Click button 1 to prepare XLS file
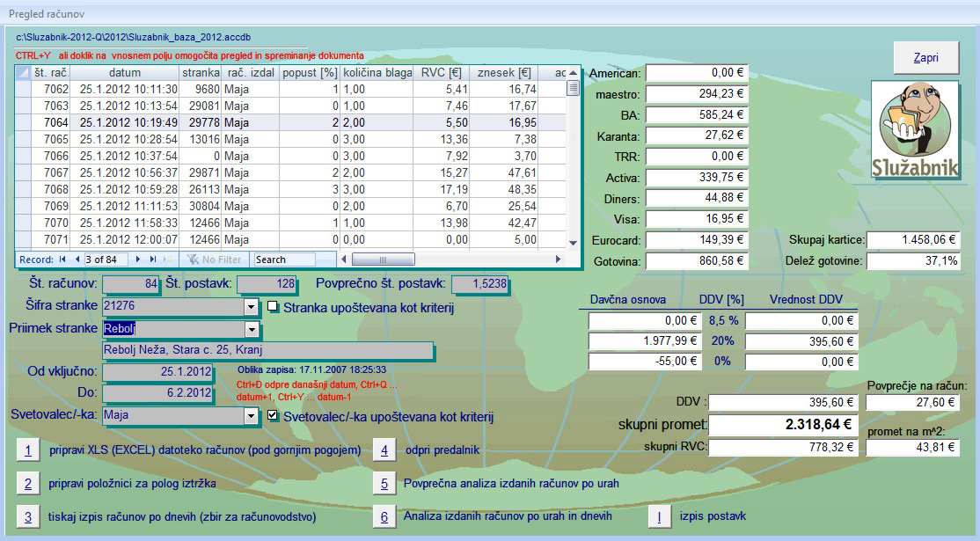 [x=27, y=450]
